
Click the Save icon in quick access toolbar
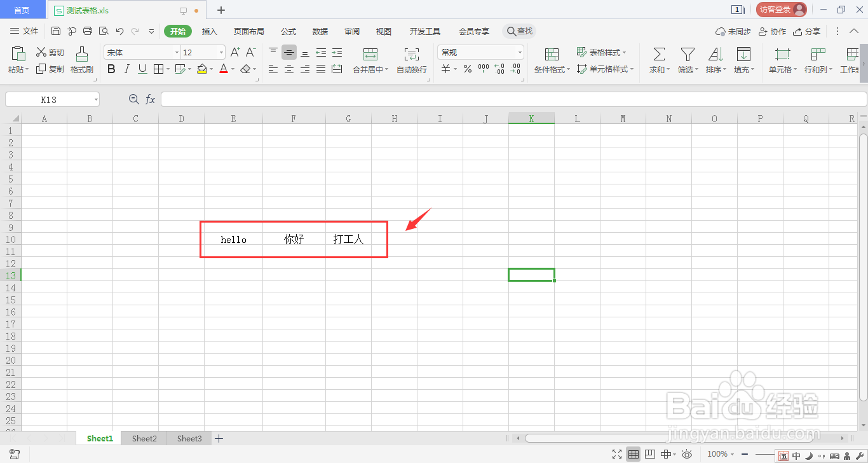tap(56, 31)
